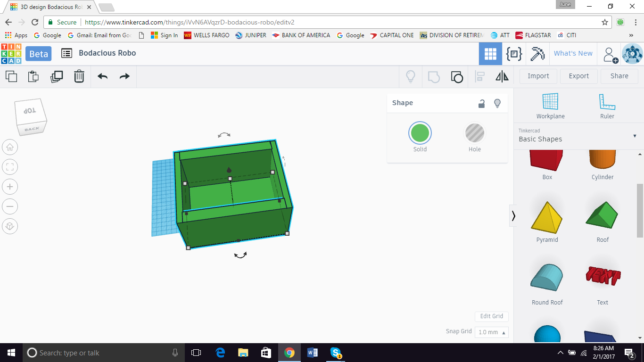Zoom out with the minus button
This screenshot has width=644, height=362.
(10, 206)
